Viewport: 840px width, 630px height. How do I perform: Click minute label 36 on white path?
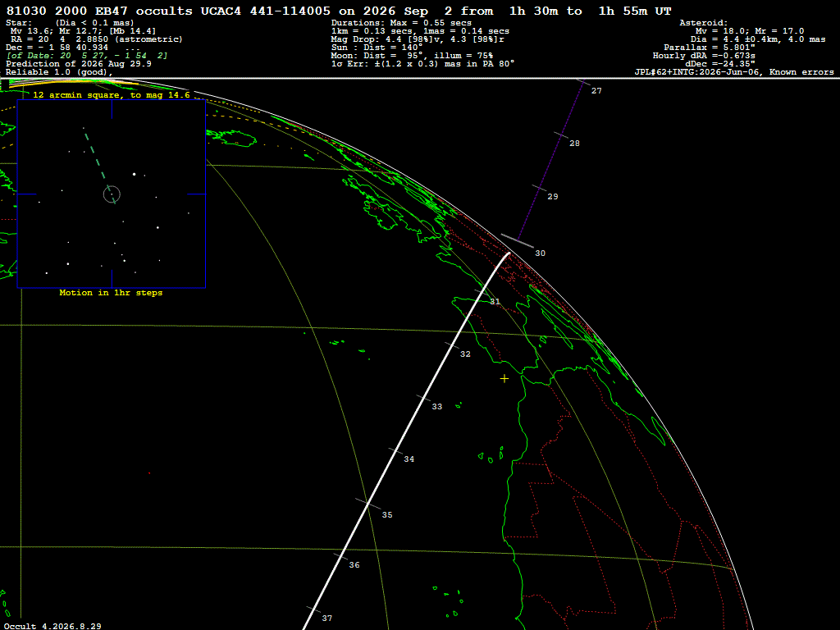pos(354,565)
